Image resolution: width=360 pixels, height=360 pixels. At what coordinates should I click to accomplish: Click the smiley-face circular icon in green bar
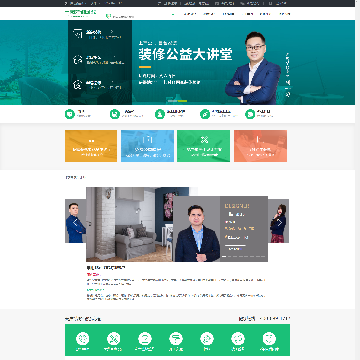(x=269, y=339)
